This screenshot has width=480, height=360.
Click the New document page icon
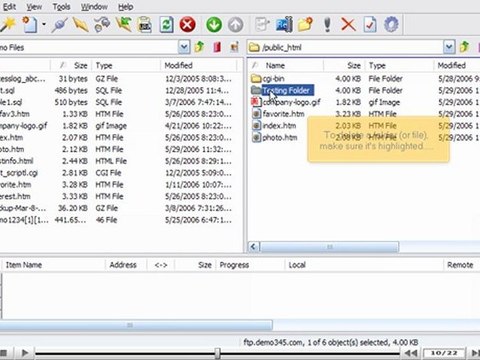(x=30, y=25)
